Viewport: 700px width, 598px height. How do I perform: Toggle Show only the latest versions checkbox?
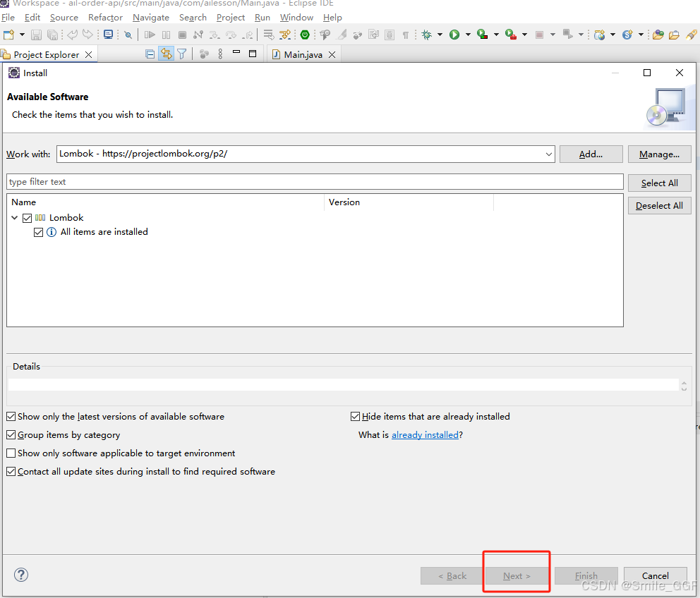click(11, 416)
